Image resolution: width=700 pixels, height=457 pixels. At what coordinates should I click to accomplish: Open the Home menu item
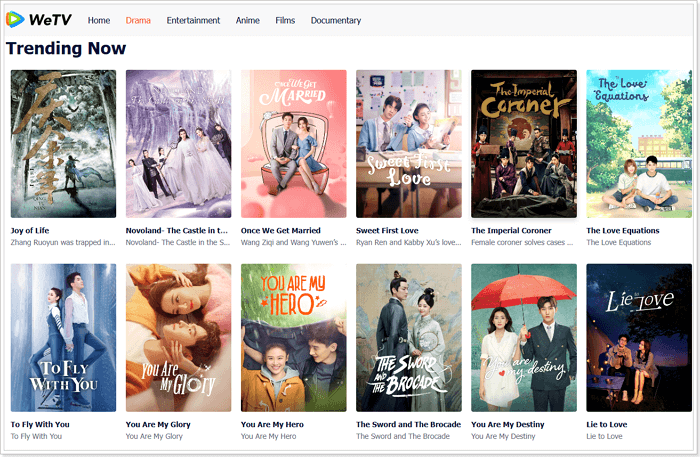coord(99,20)
